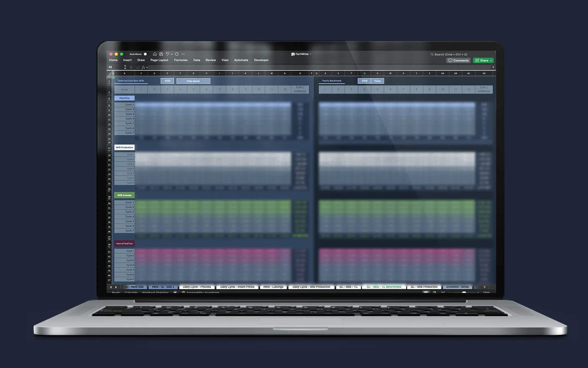
Task: Open the Draw ribbon tab
Action: pos(141,60)
